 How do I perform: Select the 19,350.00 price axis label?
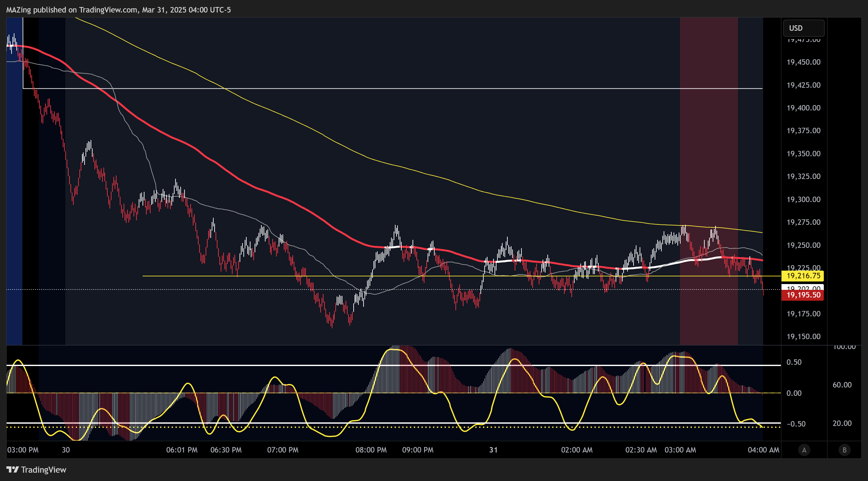803,154
